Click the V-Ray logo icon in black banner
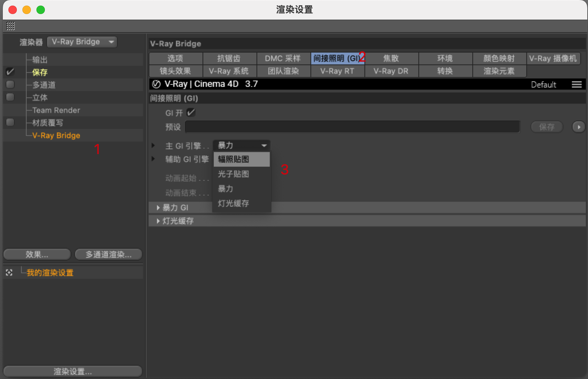Image resolution: width=588 pixels, height=379 pixels. 156,84
